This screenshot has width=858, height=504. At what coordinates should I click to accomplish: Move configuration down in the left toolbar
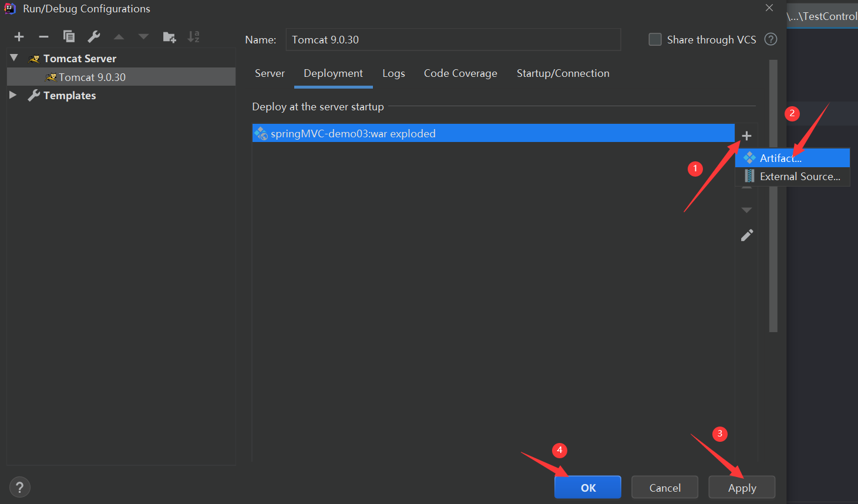point(143,37)
